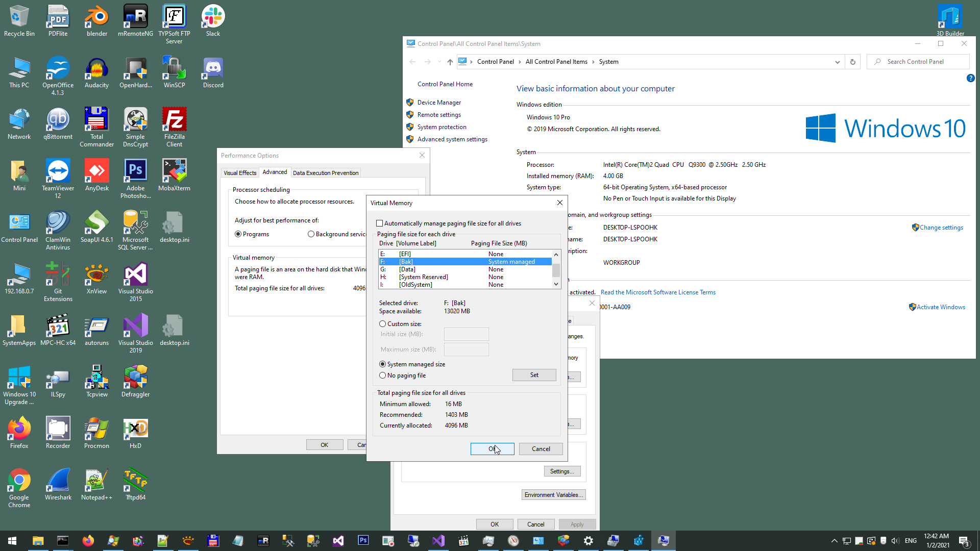980x551 pixels.
Task: Switch to the Visual Effects tab
Action: pos(240,173)
